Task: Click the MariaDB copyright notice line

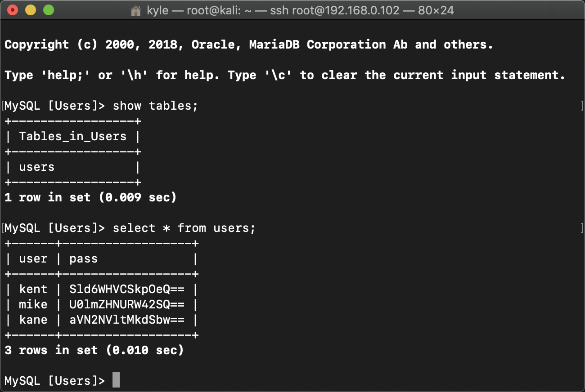Action: pos(248,45)
